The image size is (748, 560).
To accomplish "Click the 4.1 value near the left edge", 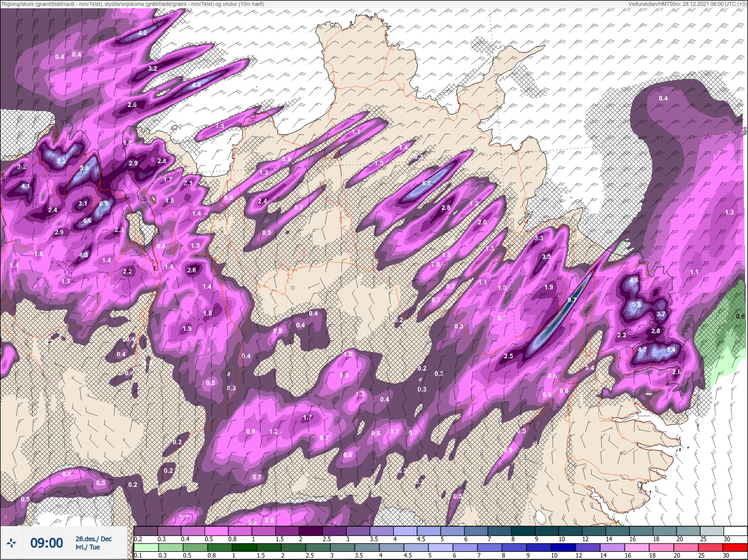I will coord(25,186).
